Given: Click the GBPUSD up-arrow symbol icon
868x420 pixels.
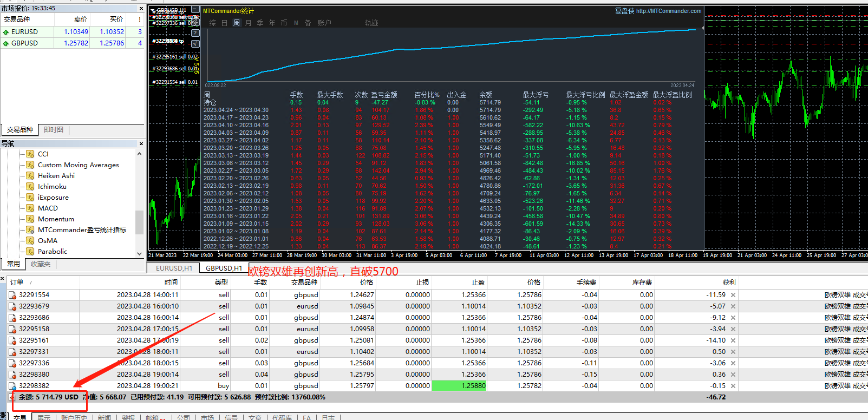Looking at the screenshot, I should click(x=6, y=43).
